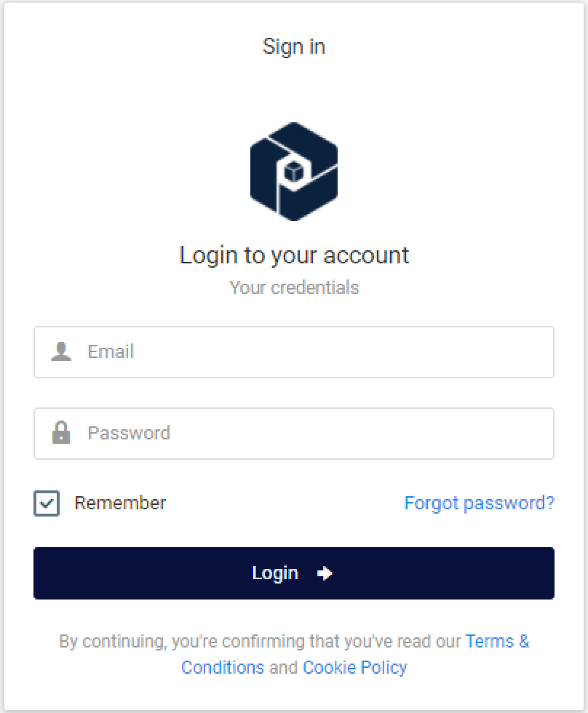Click the Sign in title text

pyautogui.click(x=294, y=47)
